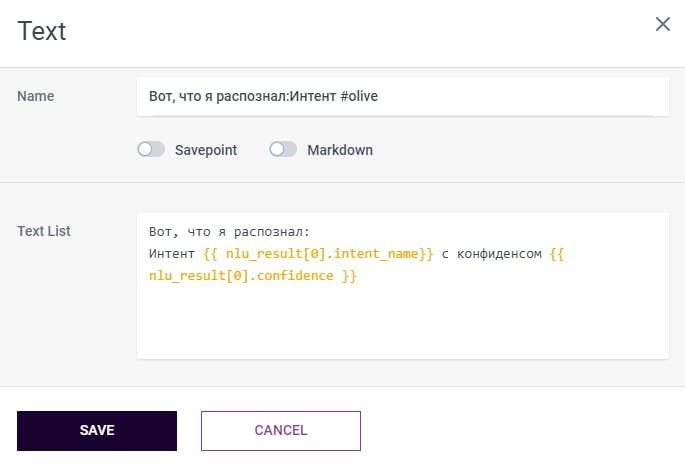This screenshot has height=467, width=685.
Task: Click '#olive' in the Name field
Action: pos(358,97)
